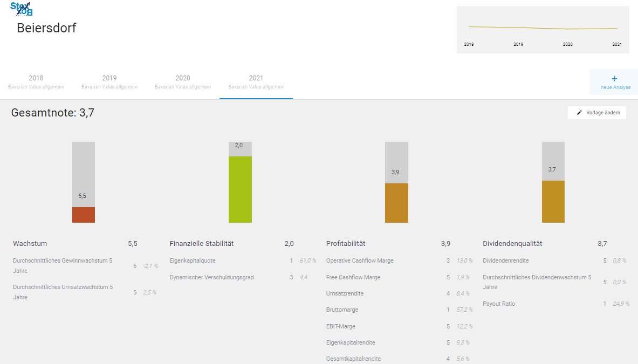
Task: Click the Profitabilität heading
Action: pyautogui.click(x=346, y=244)
